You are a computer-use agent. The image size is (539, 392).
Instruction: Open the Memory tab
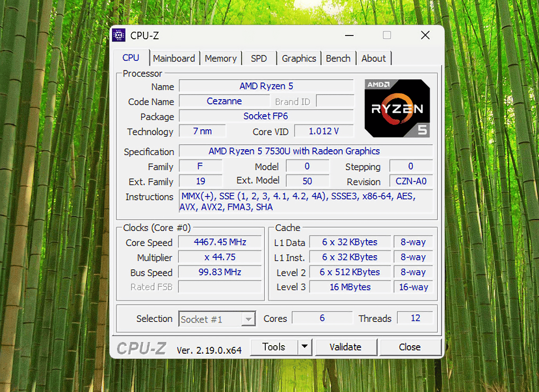[x=220, y=58]
